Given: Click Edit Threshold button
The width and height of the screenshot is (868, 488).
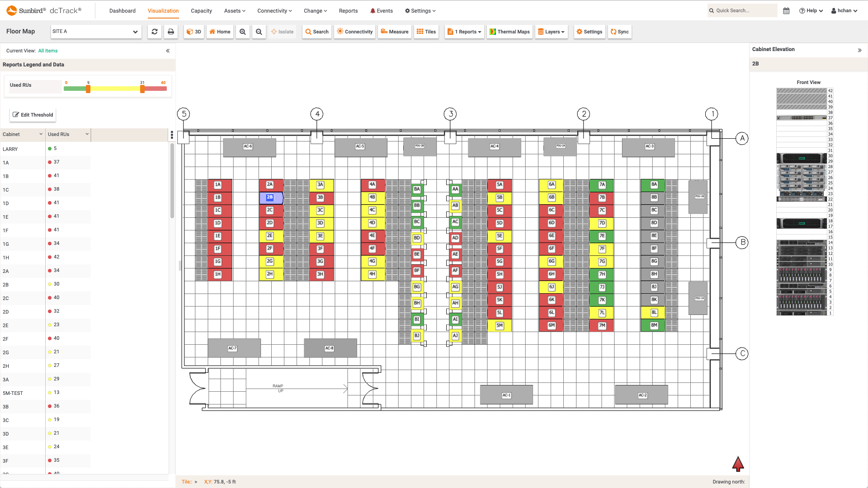Looking at the screenshot, I should pos(33,114).
